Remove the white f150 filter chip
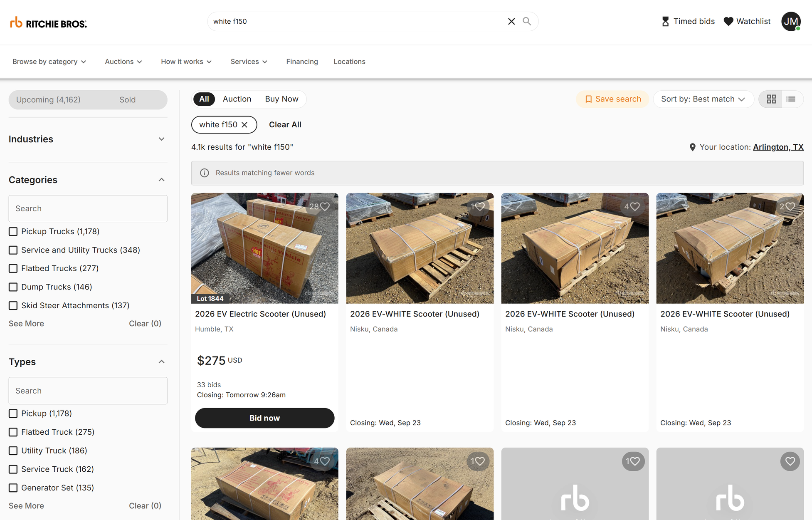 [244, 125]
